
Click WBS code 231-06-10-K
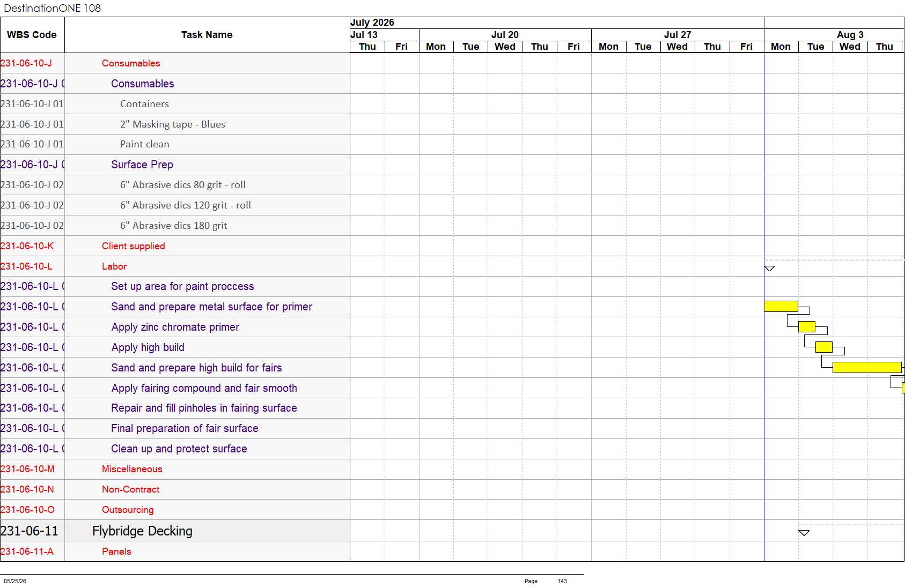27,246
